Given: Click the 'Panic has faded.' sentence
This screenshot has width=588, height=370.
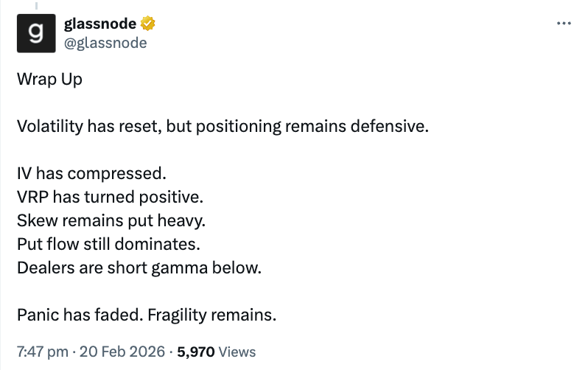Looking at the screenshot, I should click(x=80, y=315).
